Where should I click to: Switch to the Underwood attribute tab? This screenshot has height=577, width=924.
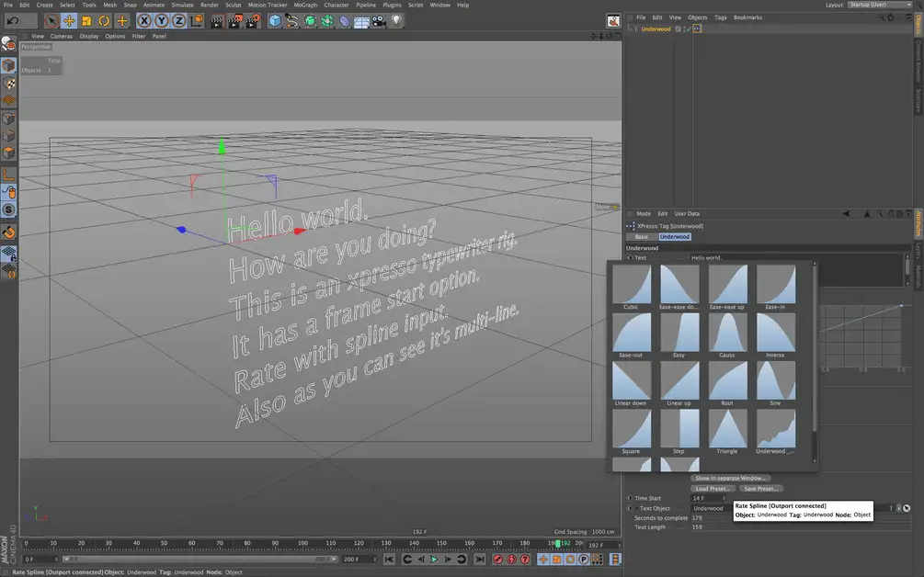point(675,237)
